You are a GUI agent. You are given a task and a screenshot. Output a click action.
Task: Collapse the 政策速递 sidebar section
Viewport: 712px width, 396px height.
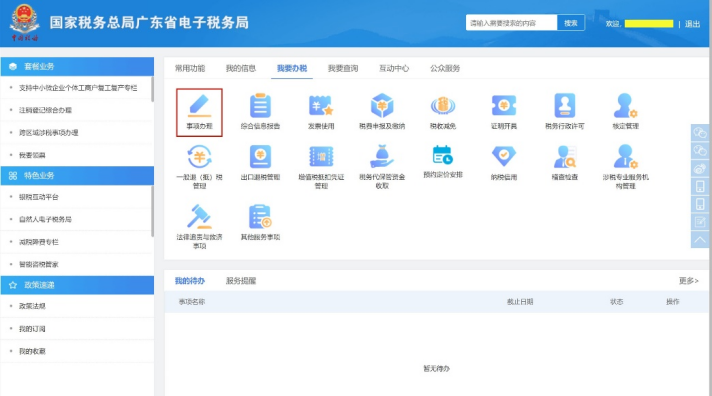pyautogui.click(x=77, y=285)
